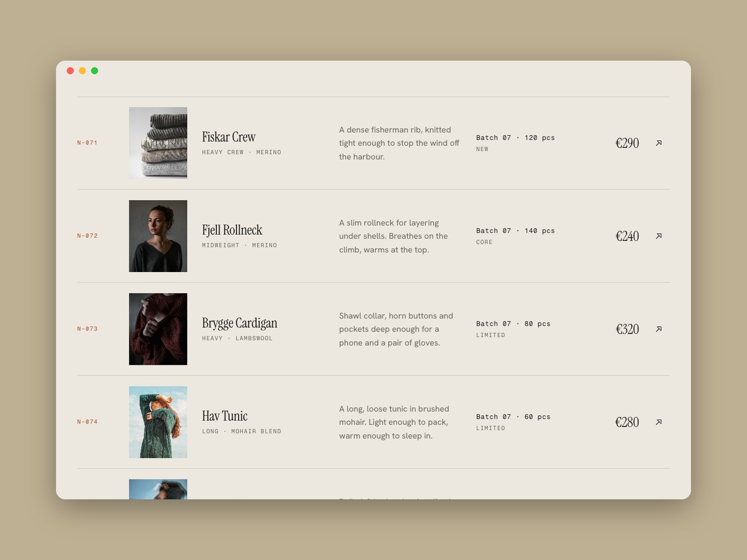
Task: Click 'MIDWEIGHT · MERINO' subtitle
Action: pos(240,245)
